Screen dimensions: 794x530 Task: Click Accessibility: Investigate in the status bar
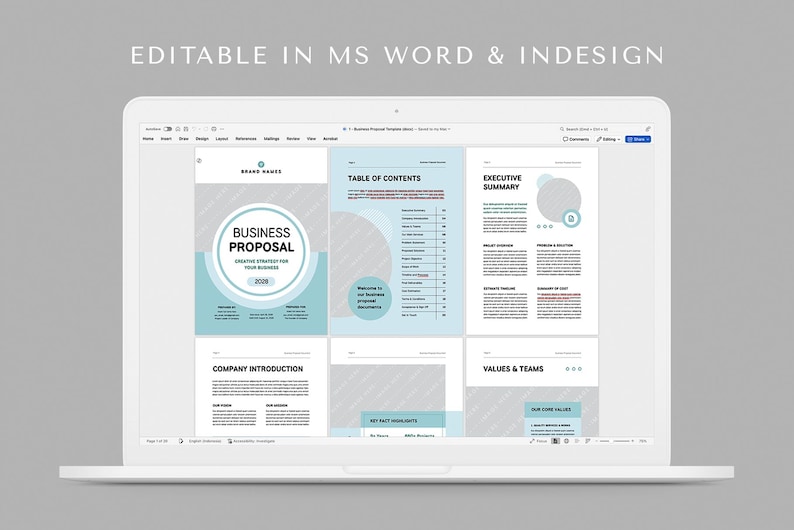click(x=251, y=441)
